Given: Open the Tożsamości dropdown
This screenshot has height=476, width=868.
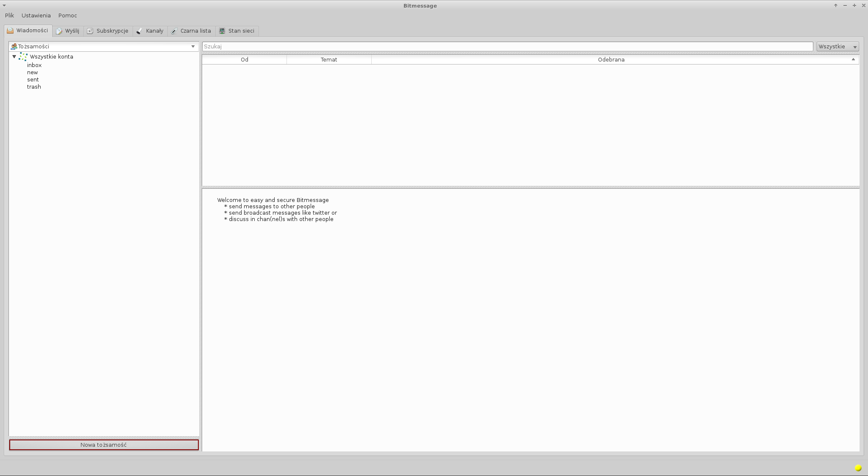Looking at the screenshot, I should coord(104,46).
